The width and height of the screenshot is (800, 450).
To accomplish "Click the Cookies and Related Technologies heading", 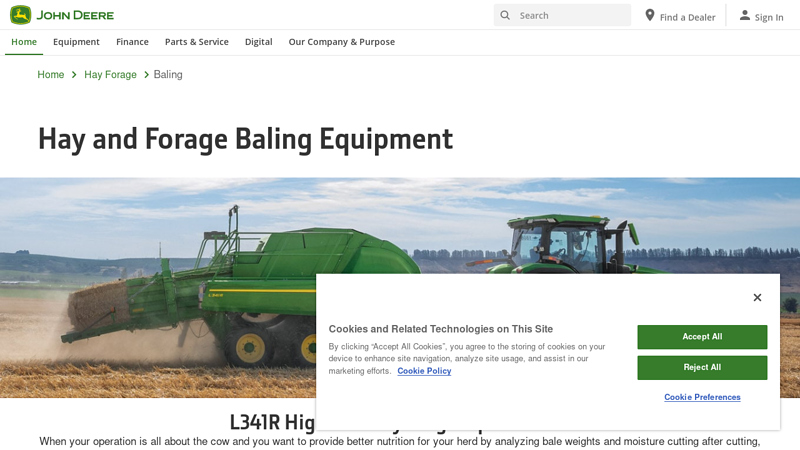I will tap(440, 329).
